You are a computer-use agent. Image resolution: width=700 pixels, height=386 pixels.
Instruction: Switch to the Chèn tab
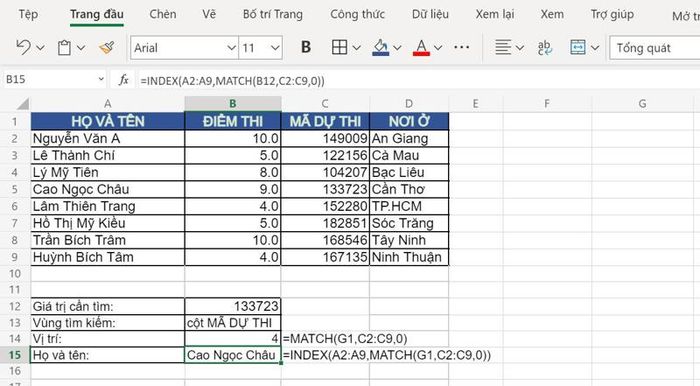[163, 14]
